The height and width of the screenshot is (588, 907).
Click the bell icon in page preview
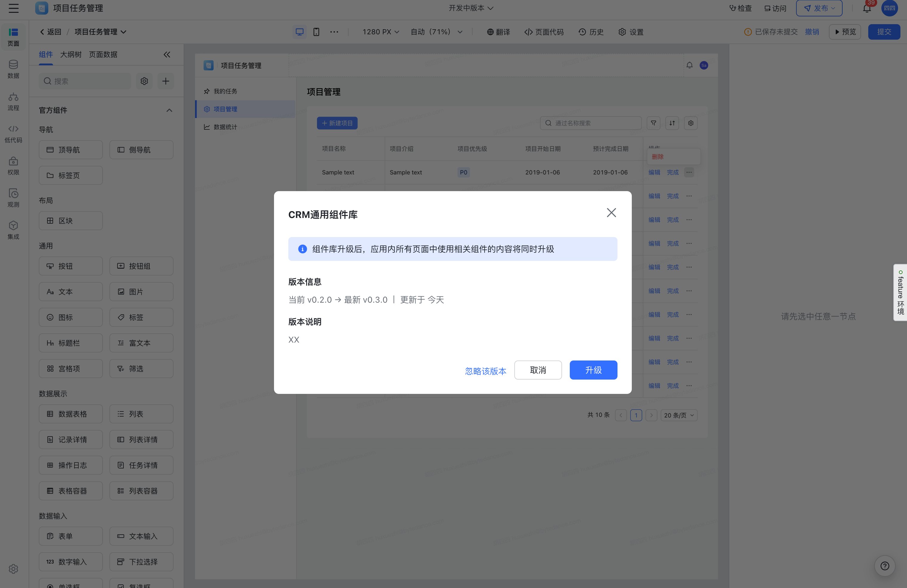(689, 66)
